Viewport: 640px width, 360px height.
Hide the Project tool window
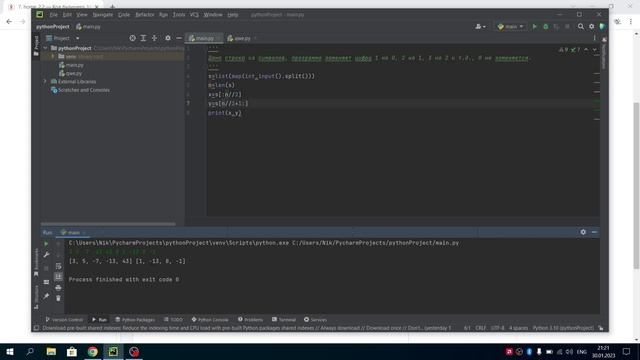[179, 38]
